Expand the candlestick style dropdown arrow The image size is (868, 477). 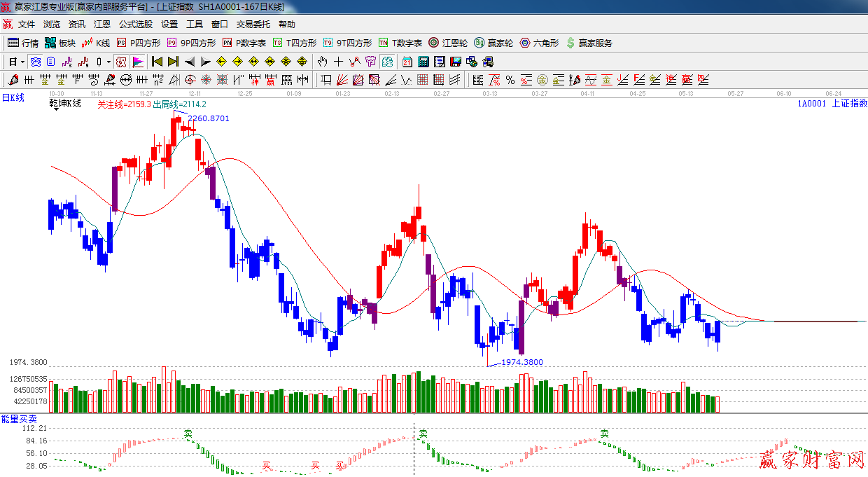click(108, 62)
